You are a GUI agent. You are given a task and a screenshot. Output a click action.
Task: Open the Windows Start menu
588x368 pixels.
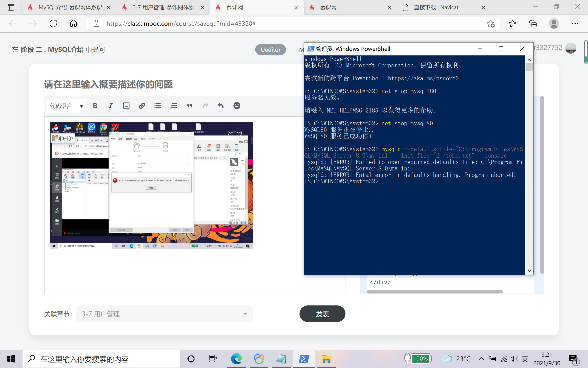tap(11, 359)
